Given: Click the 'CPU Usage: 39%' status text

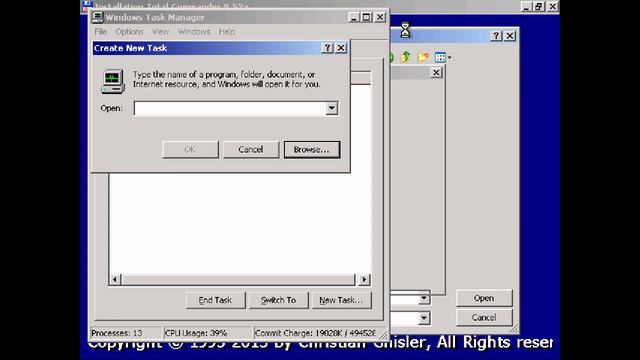Looking at the screenshot, I should tap(196, 333).
